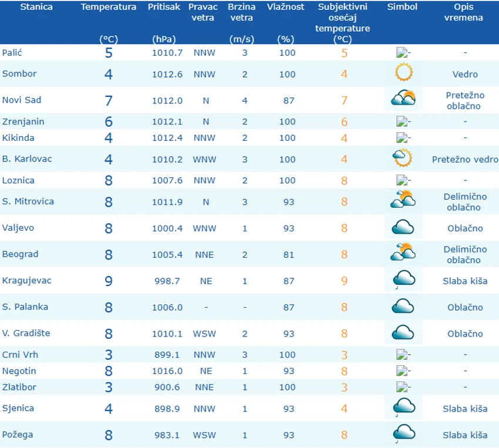Click the sunny icon for Sombor

pyautogui.click(x=403, y=73)
